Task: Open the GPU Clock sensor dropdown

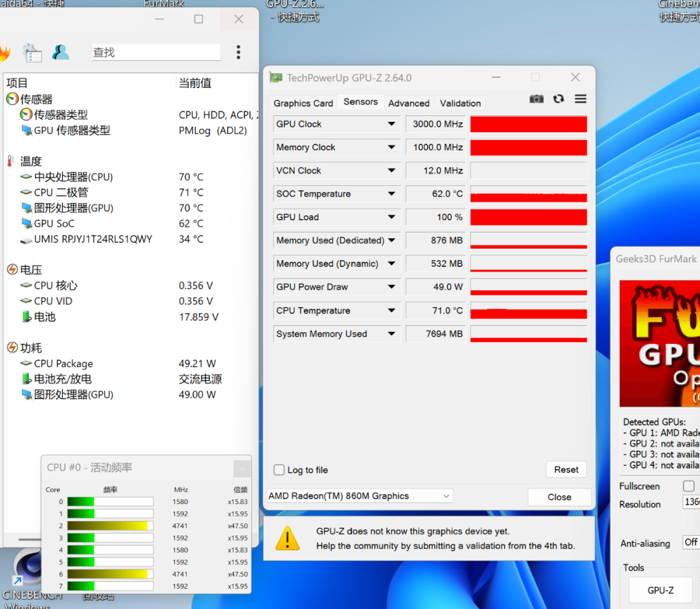Action: pyautogui.click(x=391, y=124)
